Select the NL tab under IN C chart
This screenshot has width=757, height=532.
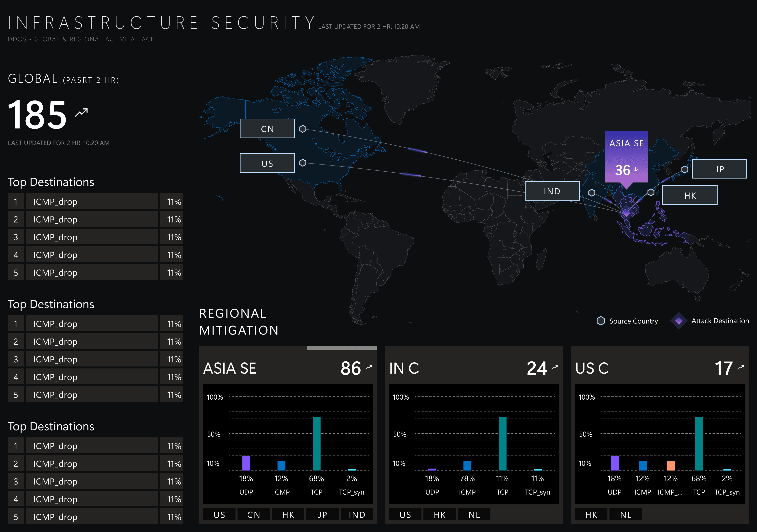pos(474,515)
